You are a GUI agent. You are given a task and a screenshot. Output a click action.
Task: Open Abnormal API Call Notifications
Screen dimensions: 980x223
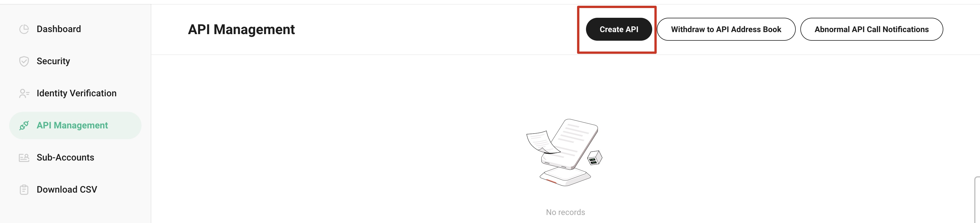(x=871, y=29)
